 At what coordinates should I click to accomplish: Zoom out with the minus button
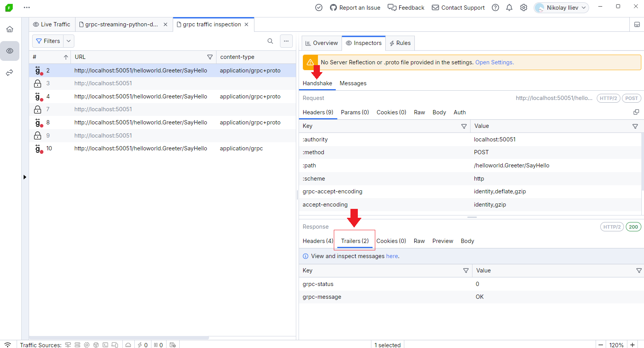coord(601,345)
